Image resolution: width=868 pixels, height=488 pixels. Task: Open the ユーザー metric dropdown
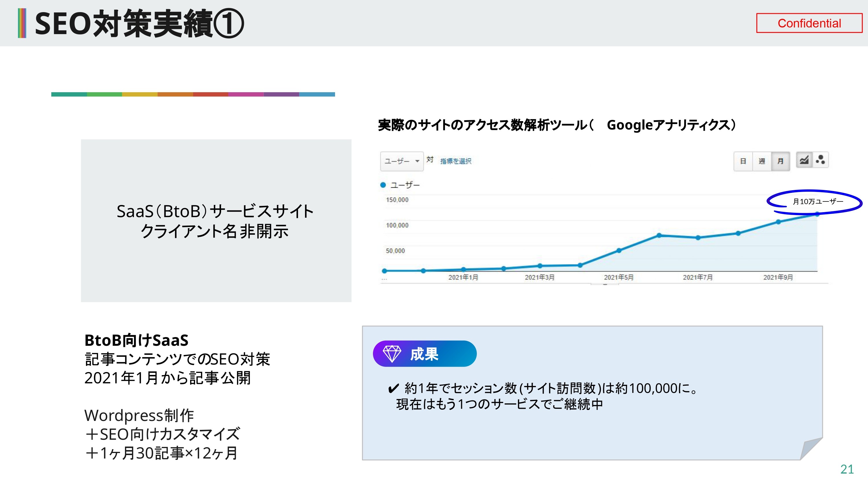[x=402, y=161]
